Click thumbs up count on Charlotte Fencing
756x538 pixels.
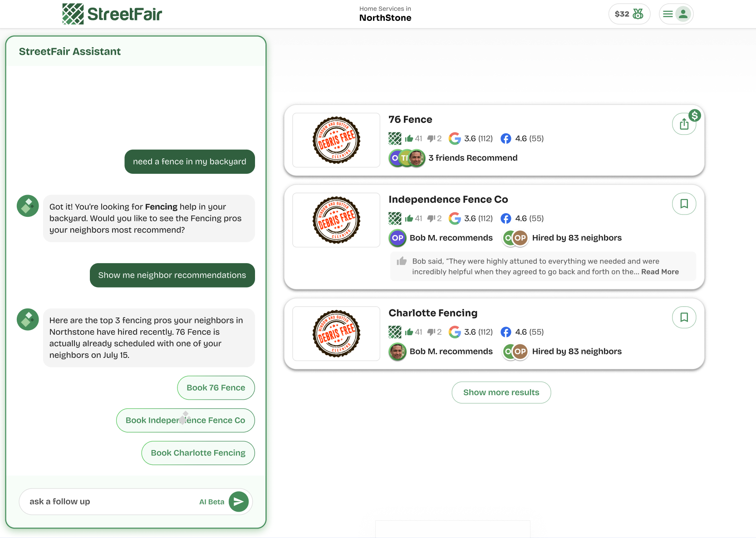(x=413, y=332)
